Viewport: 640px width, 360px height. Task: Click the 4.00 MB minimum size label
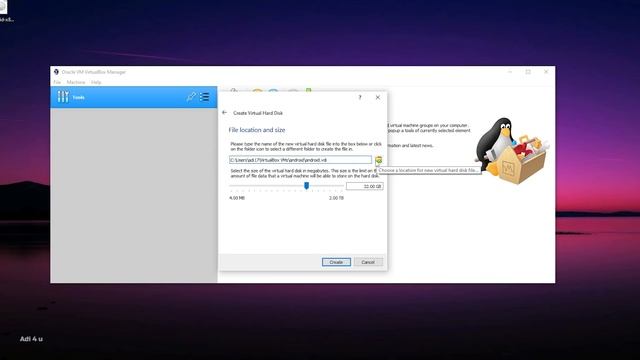click(237, 198)
